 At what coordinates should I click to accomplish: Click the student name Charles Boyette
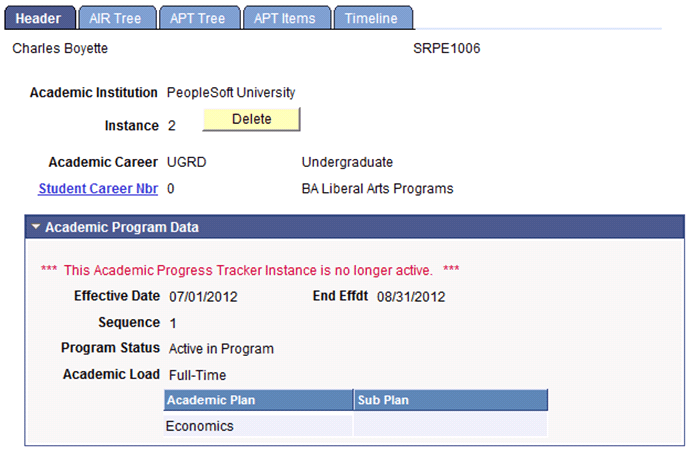click(x=60, y=48)
